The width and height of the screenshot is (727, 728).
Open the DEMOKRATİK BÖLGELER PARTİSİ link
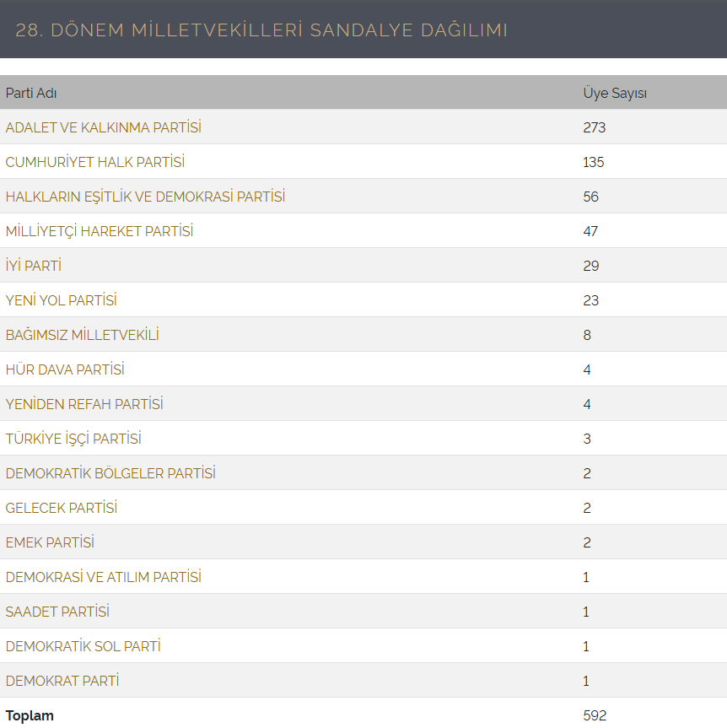[x=110, y=473]
